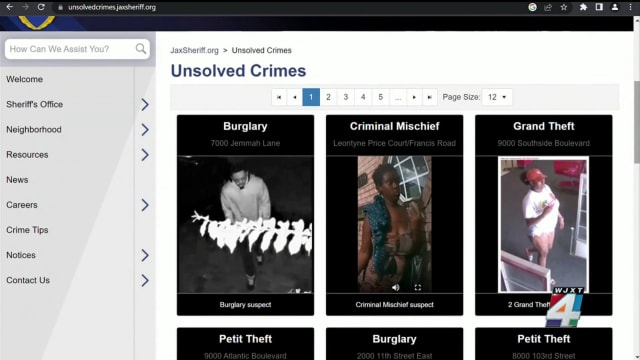Expand the Contact Us chevron
This screenshot has height=360, width=640.
coord(145,280)
